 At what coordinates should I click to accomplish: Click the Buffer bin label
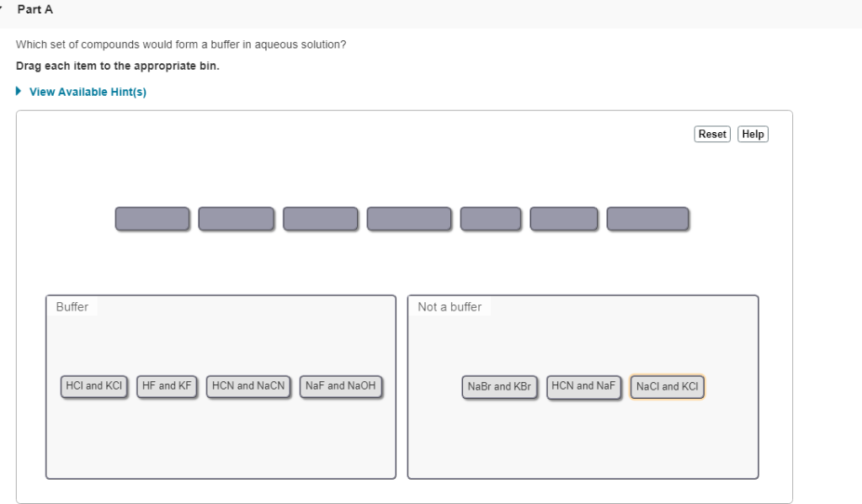(x=72, y=306)
